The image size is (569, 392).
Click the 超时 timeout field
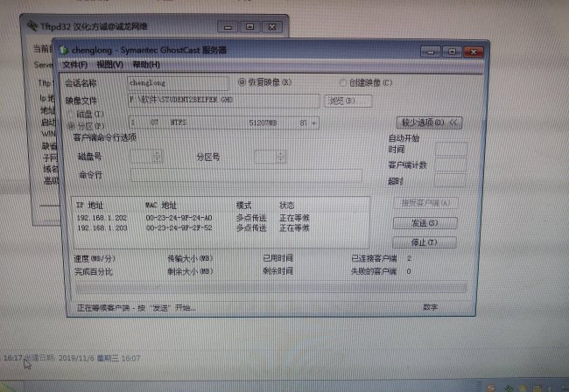[x=450, y=180]
